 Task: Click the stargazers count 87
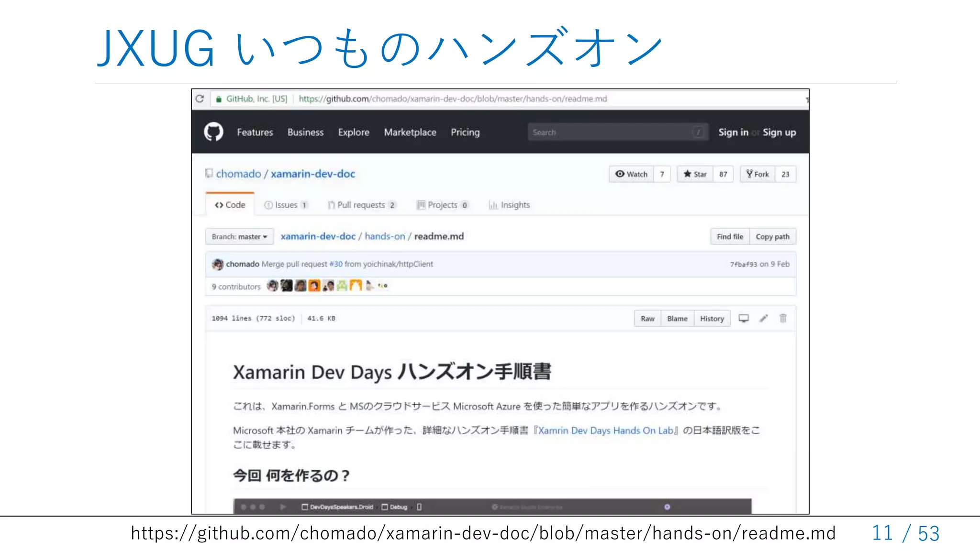pos(723,174)
